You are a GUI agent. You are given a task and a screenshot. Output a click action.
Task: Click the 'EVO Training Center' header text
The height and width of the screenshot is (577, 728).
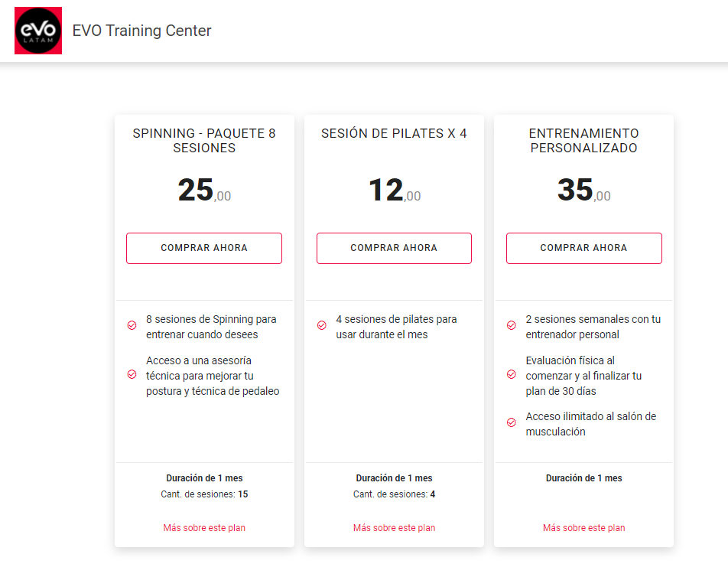141,31
